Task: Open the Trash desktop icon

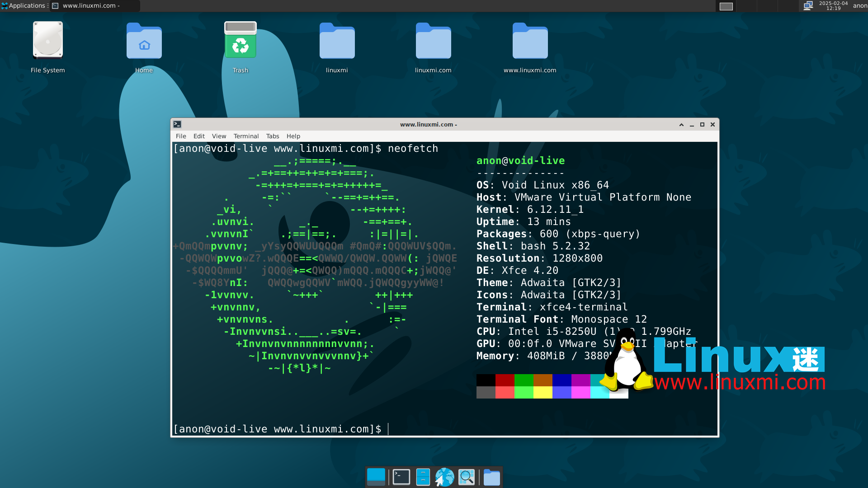Action: tap(240, 42)
